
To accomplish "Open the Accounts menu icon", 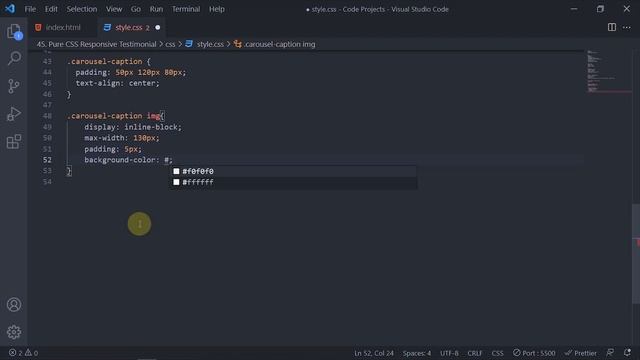I will tap(14, 304).
